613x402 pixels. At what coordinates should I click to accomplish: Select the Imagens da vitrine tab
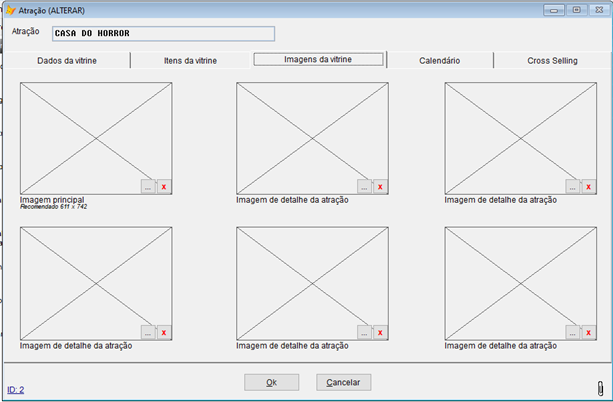click(318, 59)
